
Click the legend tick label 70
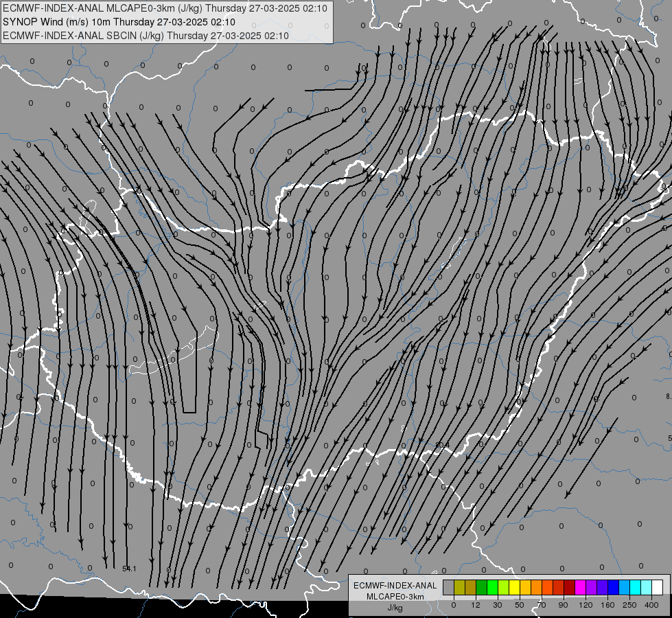click(542, 605)
